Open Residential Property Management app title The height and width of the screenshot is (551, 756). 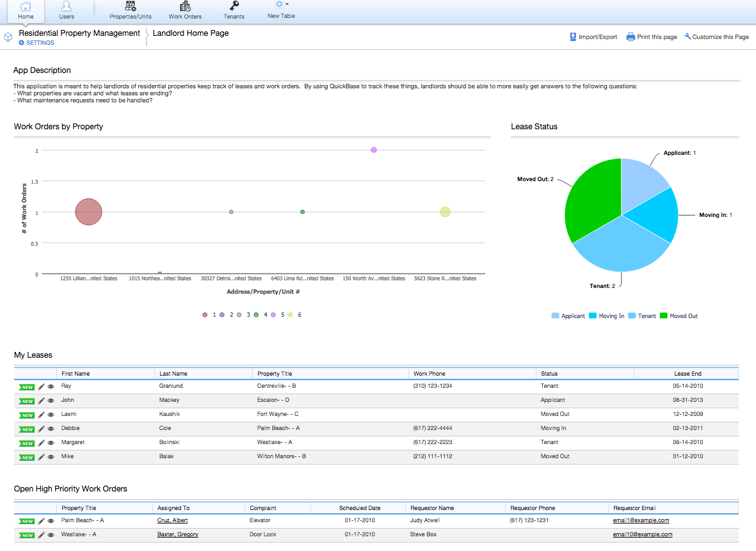click(x=79, y=33)
